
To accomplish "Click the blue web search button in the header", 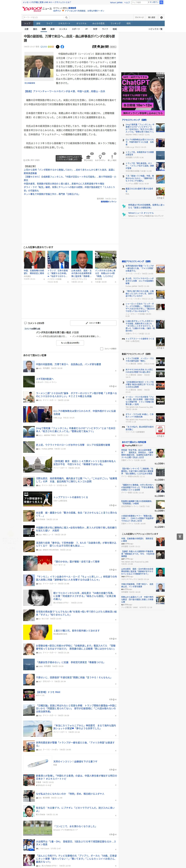I will tap(161, 2).
